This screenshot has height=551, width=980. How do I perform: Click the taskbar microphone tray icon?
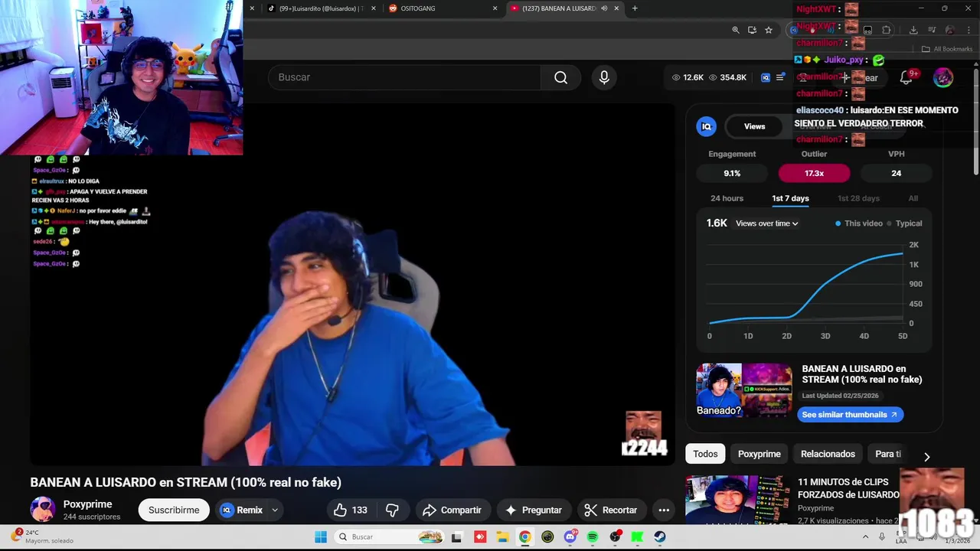tap(882, 536)
